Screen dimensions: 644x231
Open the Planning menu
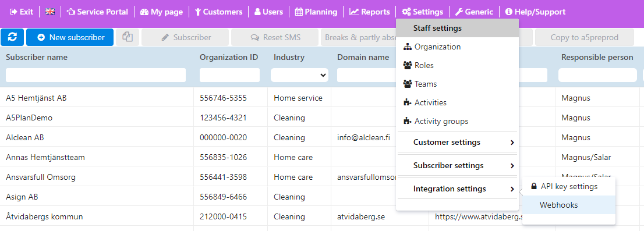pos(316,12)
